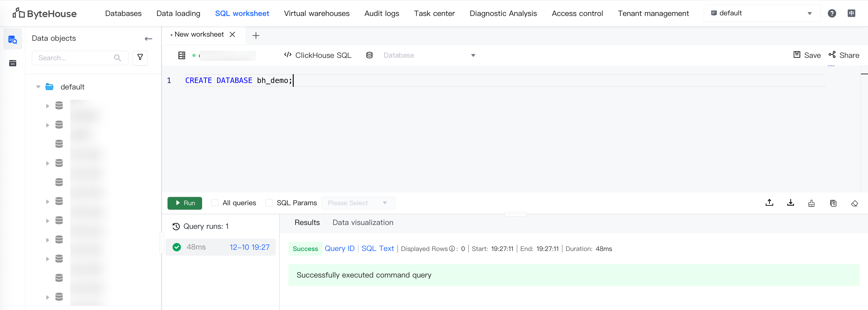The height and width of the screenshot is (310, 868).
Task: Click the language switch icon at top right
Action: [851, 14]
